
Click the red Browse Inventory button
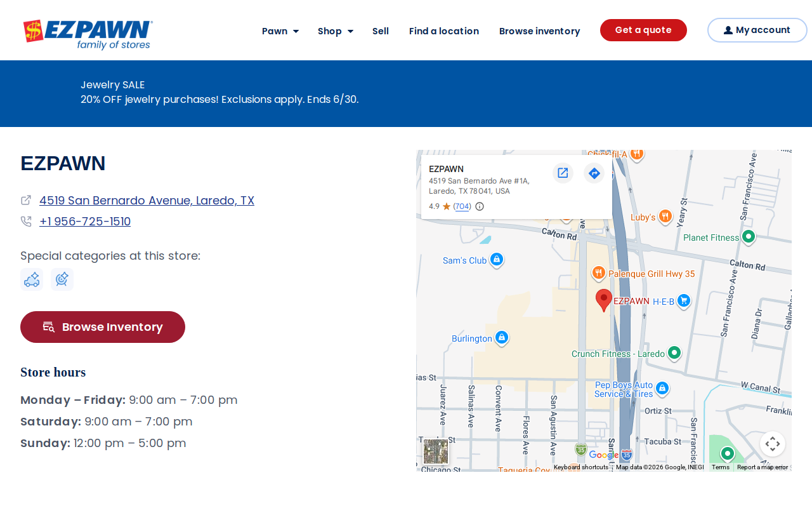103,327
